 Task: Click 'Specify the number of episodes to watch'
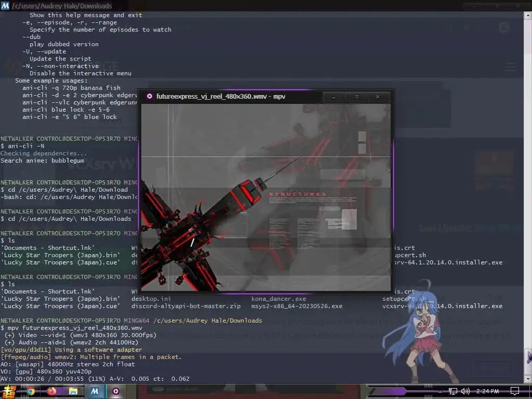click(x=100, y=30)
